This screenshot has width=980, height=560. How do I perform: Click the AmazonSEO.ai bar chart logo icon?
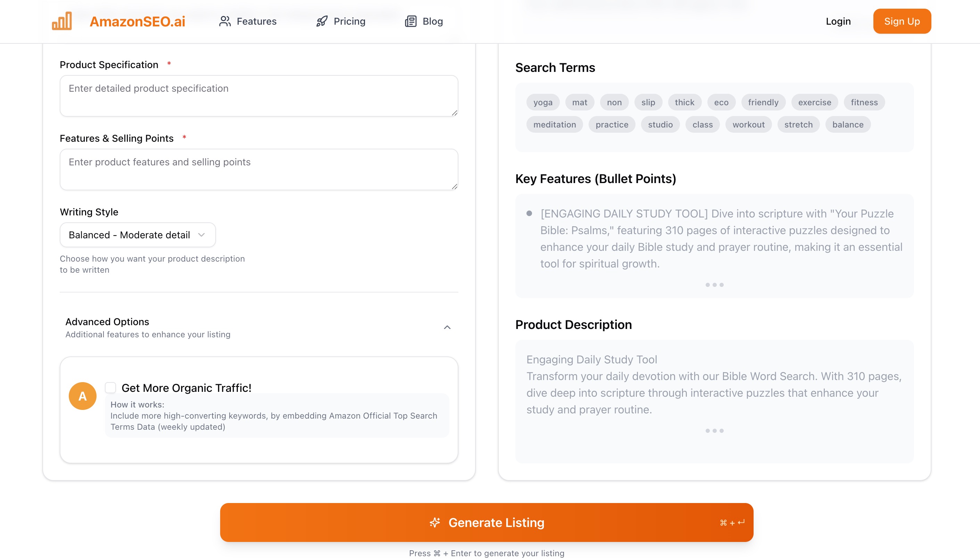pos(62,21)
